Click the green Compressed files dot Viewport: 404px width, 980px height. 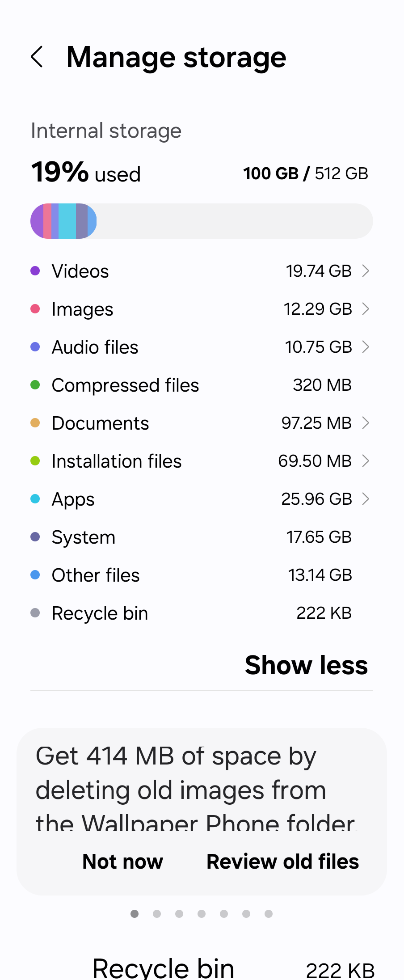point(35,384)
